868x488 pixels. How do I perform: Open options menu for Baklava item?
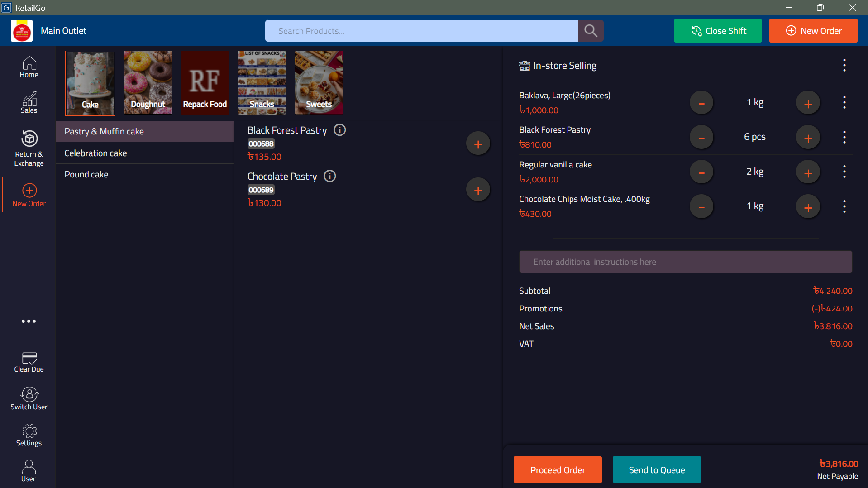(844, 103)
